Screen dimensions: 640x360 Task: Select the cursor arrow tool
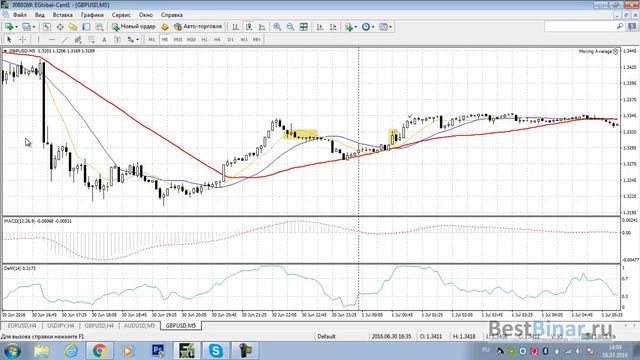click(x=9, y=40)
